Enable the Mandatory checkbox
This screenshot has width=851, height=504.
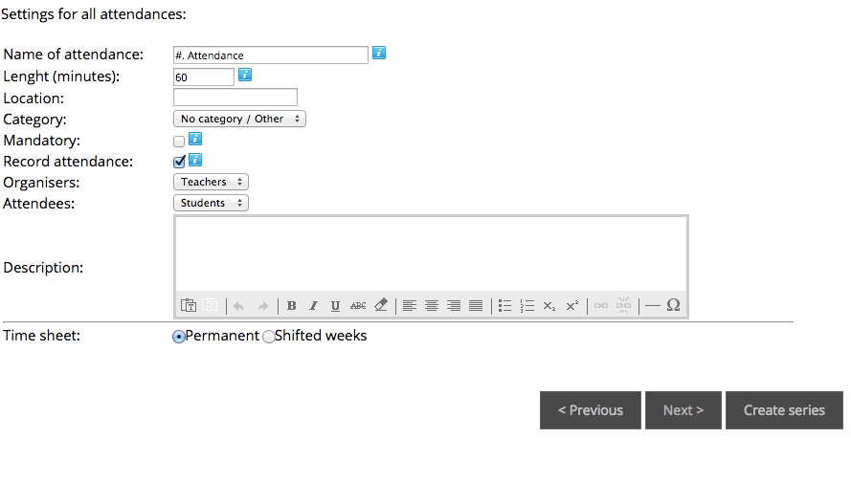click(179, 142)
